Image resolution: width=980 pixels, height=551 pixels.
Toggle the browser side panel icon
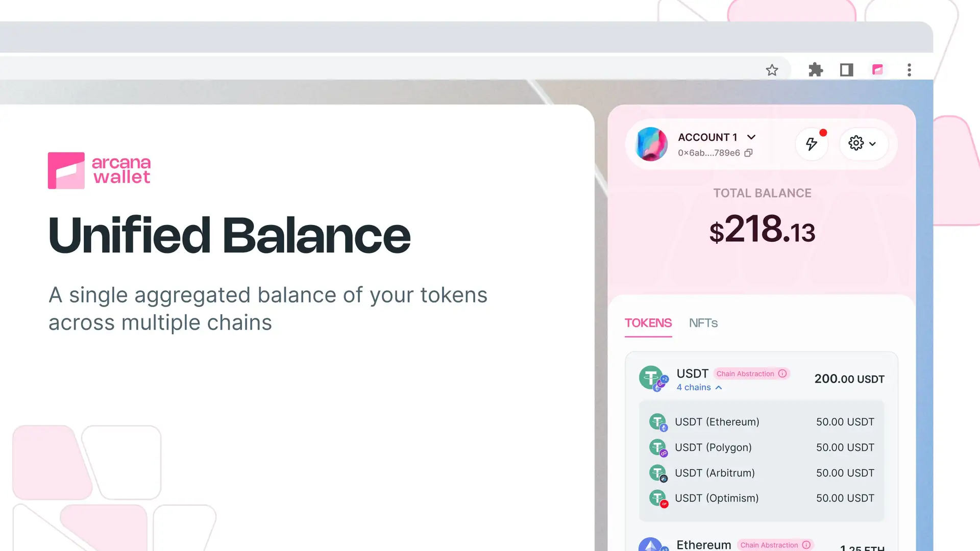point(846,70)
